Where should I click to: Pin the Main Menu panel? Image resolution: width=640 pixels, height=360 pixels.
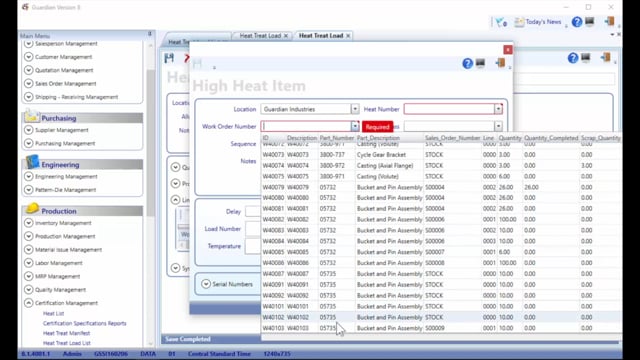point(150,34)
